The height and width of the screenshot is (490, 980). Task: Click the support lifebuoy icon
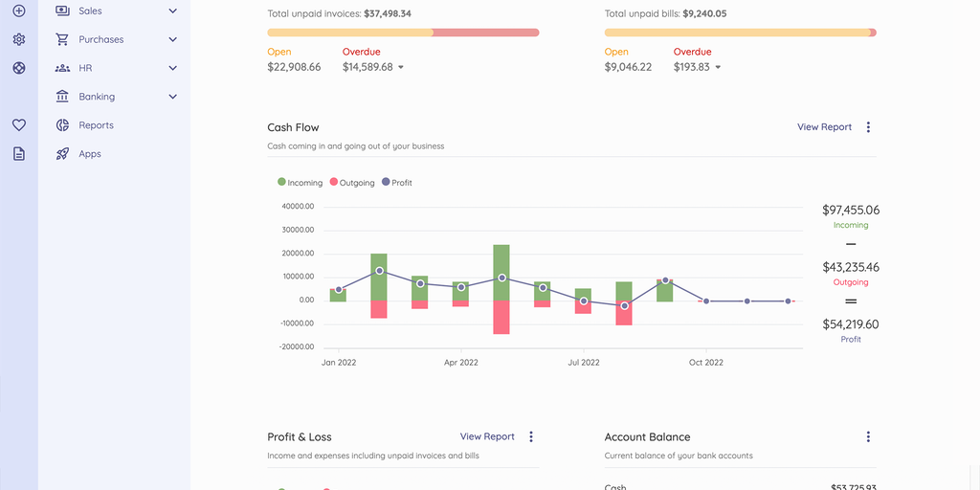click(18, 68)
